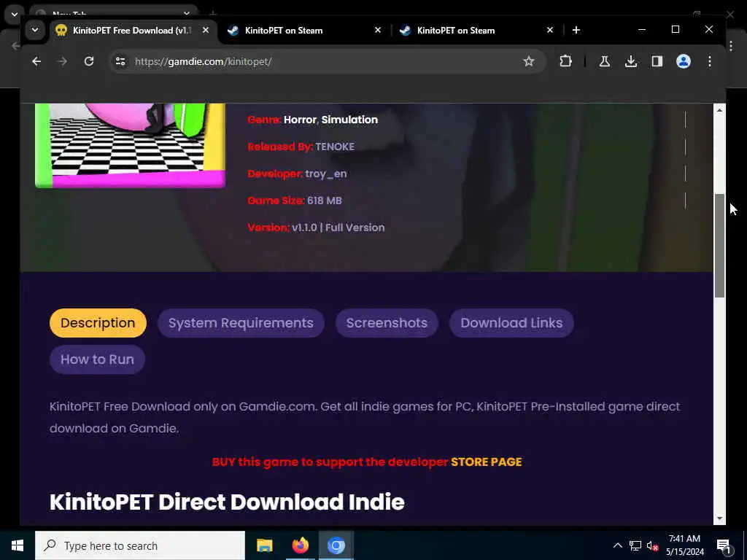Open the Windows Start menu

pos(18,545)
